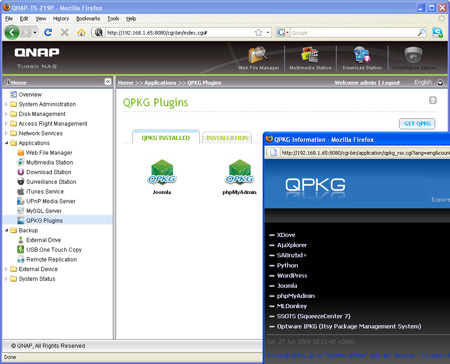Open Remote Replication in sidebar
The height and width of the screenshot is (364, 450).
[51, 259]
